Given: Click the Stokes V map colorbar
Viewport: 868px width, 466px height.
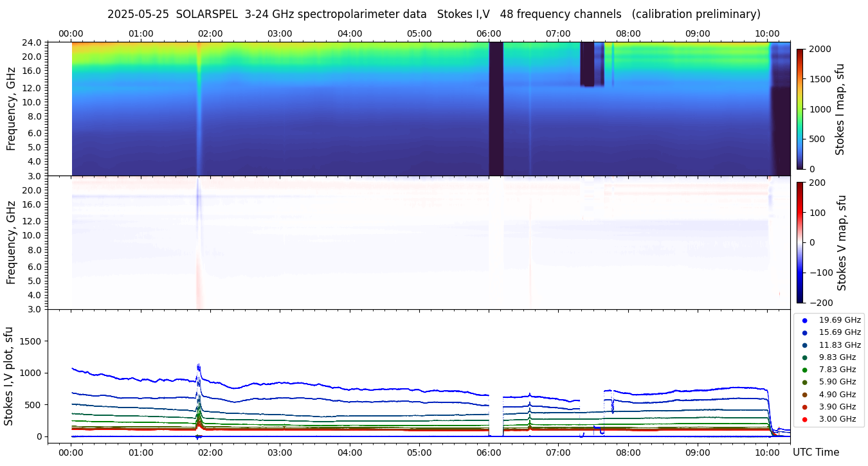Looking at the screenshot, I should click(800, 242).
